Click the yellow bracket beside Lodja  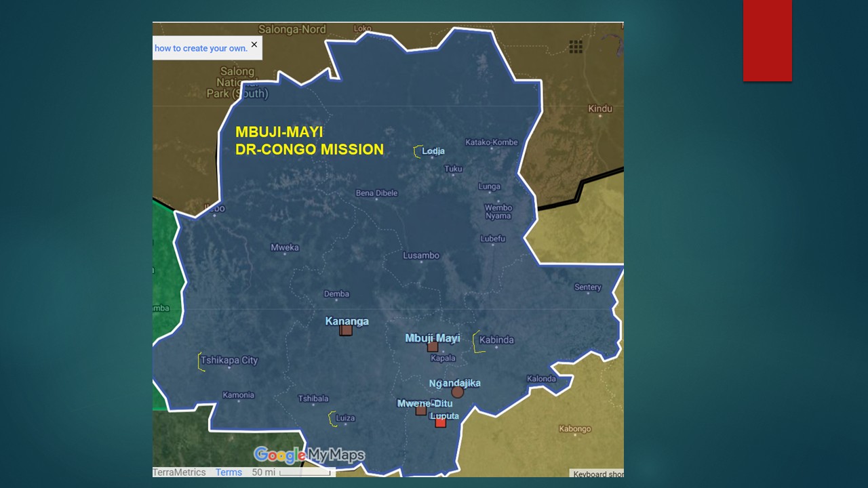418,151
